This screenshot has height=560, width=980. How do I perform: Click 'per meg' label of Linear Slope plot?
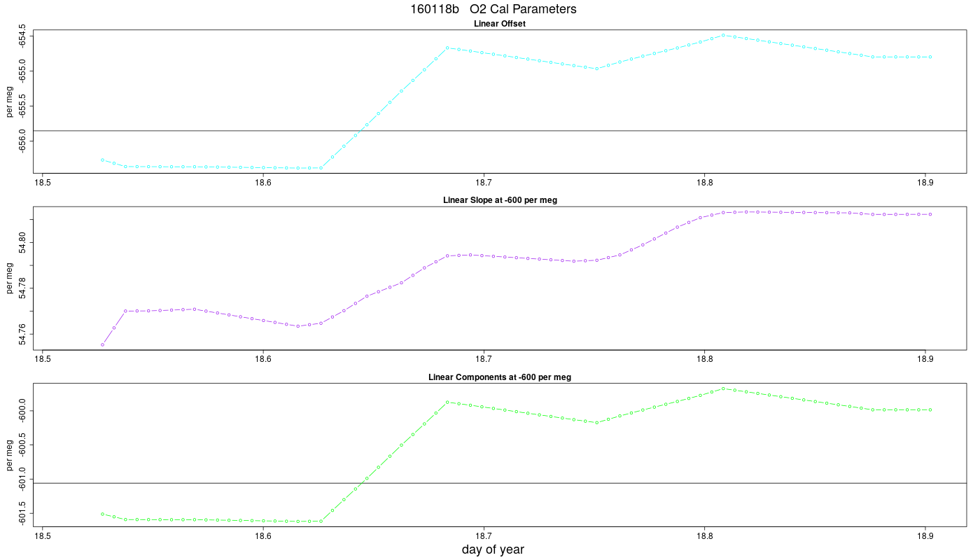[x=10, y=278]
